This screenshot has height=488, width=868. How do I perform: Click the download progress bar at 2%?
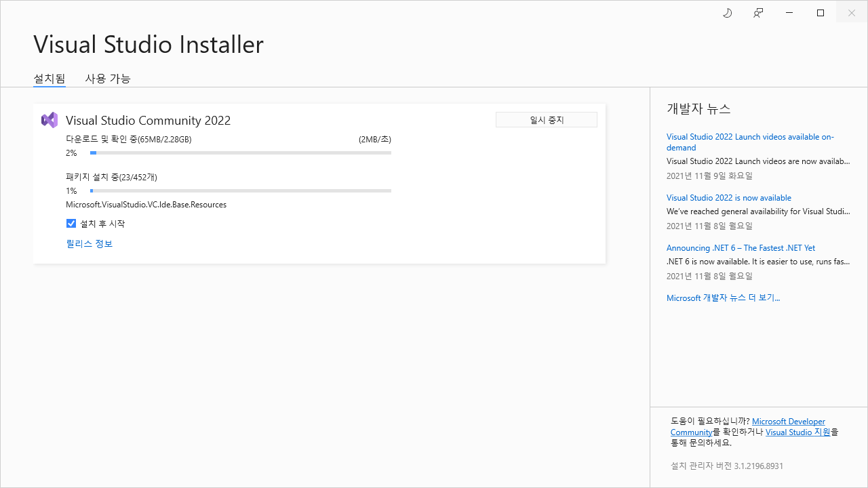[241, 153]
